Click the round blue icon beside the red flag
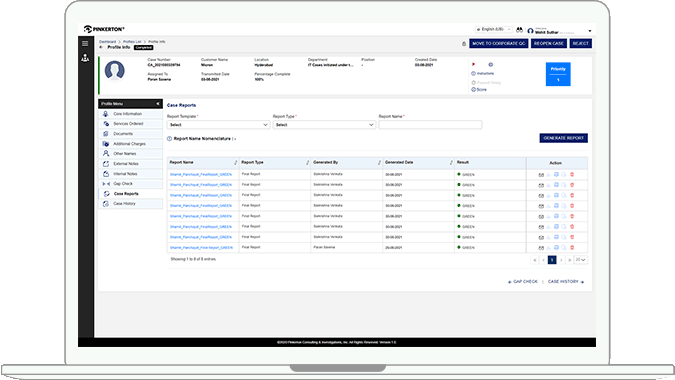 490,65
